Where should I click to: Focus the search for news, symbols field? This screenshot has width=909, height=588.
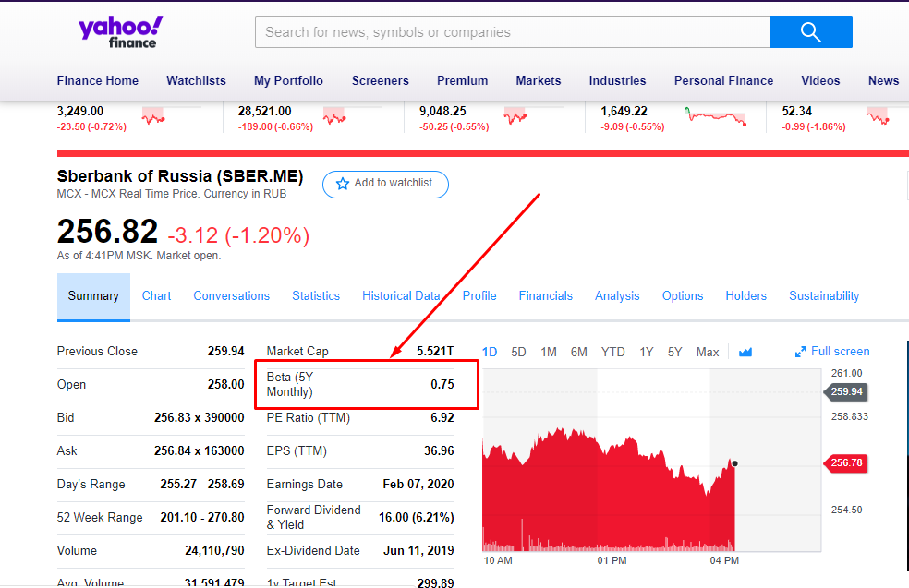pos(513,32)
